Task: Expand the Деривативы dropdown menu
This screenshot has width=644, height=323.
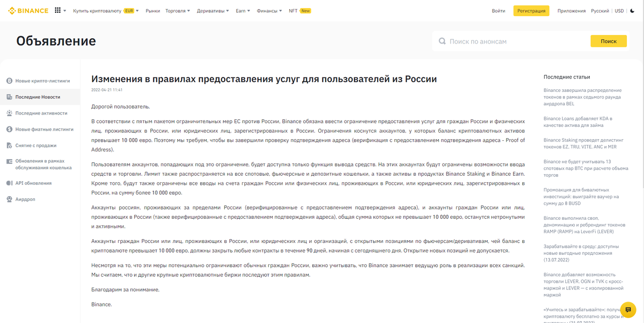Action: 214,10
